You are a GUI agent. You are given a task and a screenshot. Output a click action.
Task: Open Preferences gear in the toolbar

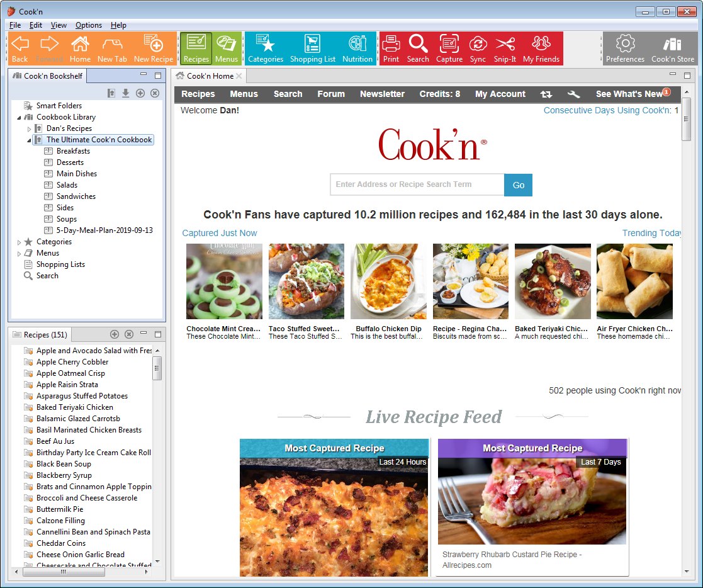pyautogui.click(x=625, y=49)
